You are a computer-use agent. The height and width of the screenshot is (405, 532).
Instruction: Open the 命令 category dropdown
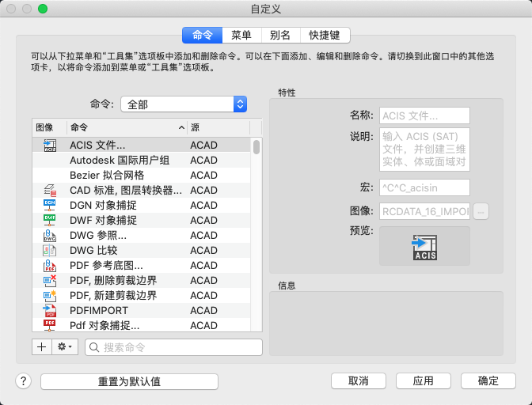pyautogui.click(x=184, y=104)
